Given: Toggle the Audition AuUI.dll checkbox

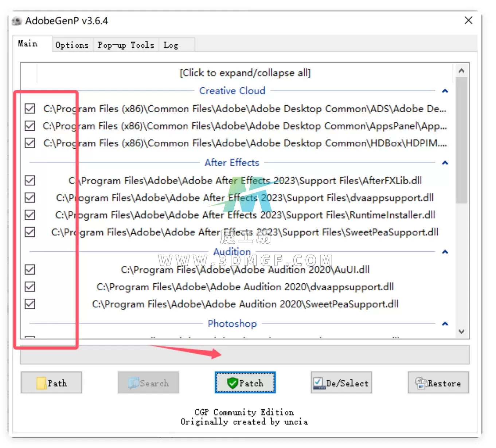Looking at the screenshot, I should click(30, 270).
